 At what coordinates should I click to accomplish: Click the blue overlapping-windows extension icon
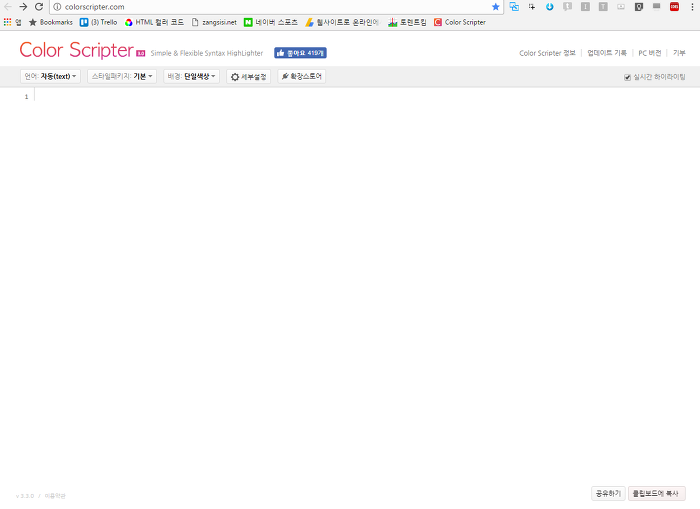pyautogui.click(x=514, y=7)
